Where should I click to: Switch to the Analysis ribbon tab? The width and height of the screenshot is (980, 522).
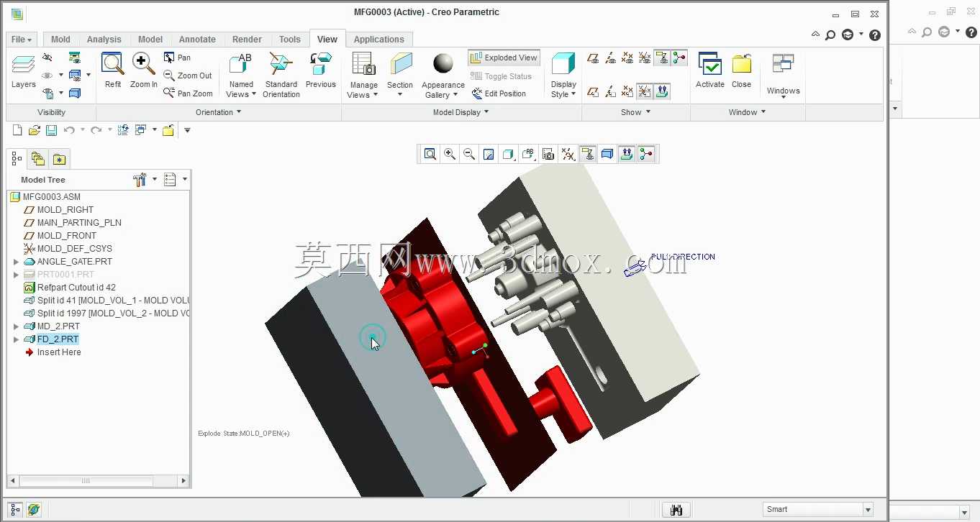(x=104, y=40)
